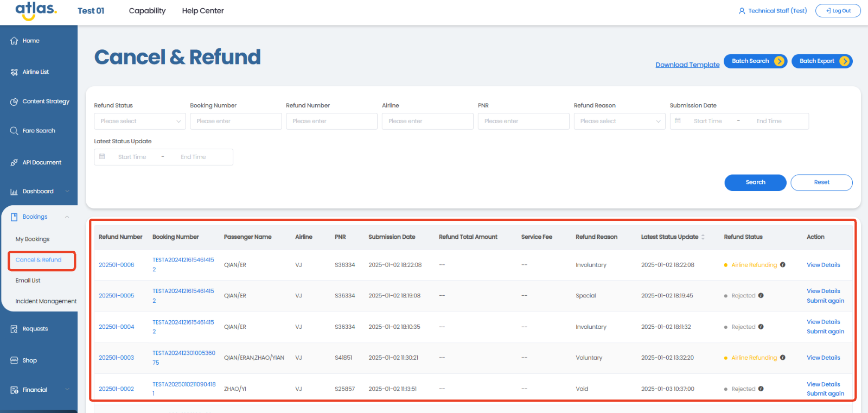Click the API Document icon

tap(14, 162)
